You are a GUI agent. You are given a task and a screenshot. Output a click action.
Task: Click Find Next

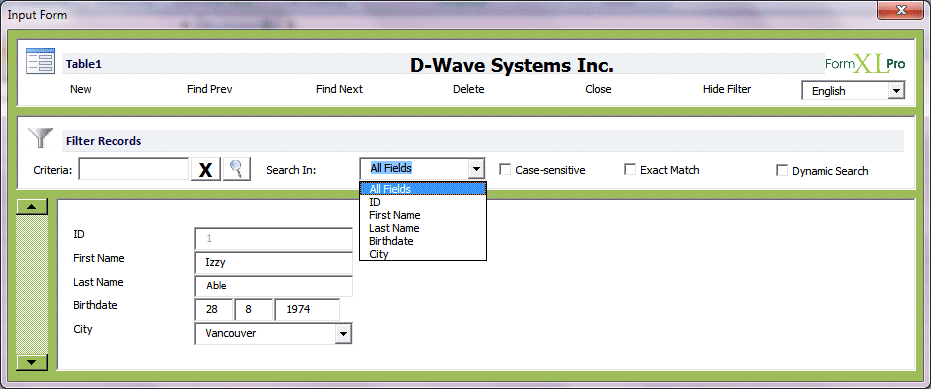[x=339, y=89]
